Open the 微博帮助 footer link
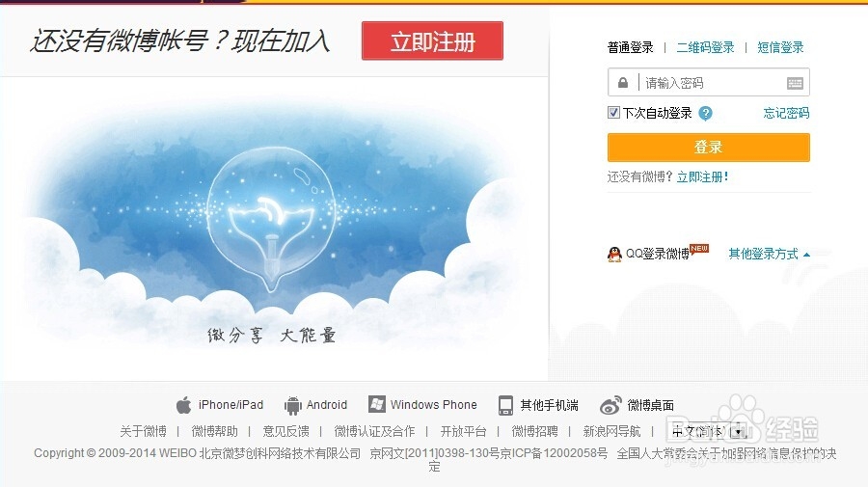This screenshot has height=487, width=868. [214, 431]
